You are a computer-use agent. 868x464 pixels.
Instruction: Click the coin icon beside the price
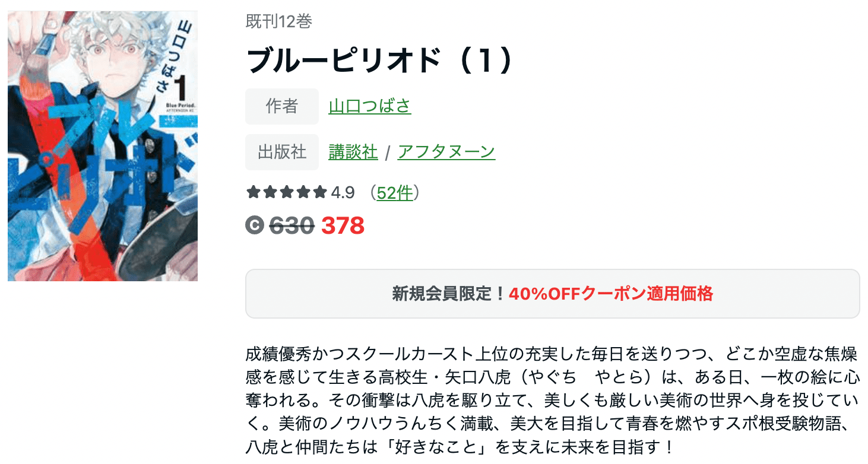(x=255, y=225)
